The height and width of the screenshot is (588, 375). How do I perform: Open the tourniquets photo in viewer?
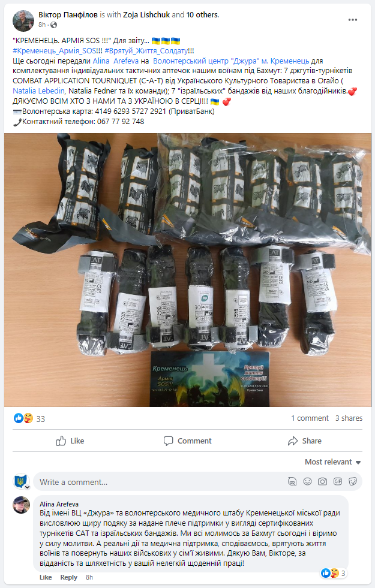[188, 270]
